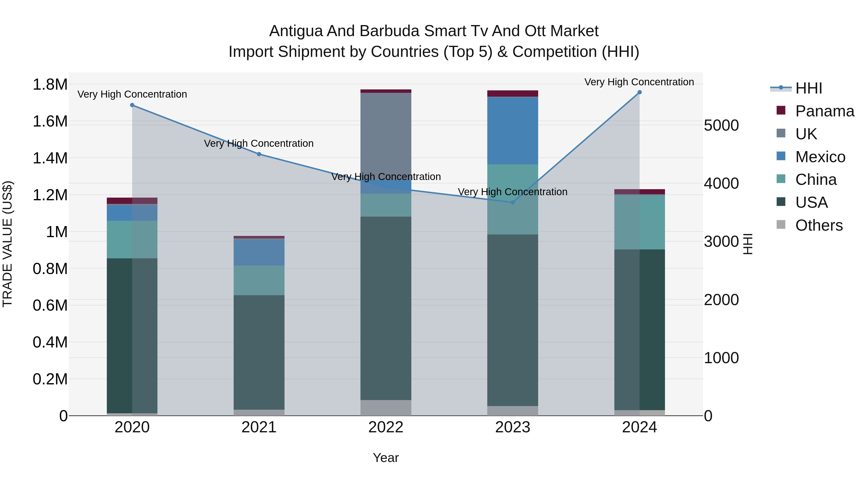Screen dimensions: 868x488
Task: Toggle the HHI legend entry
Action: 797,88
